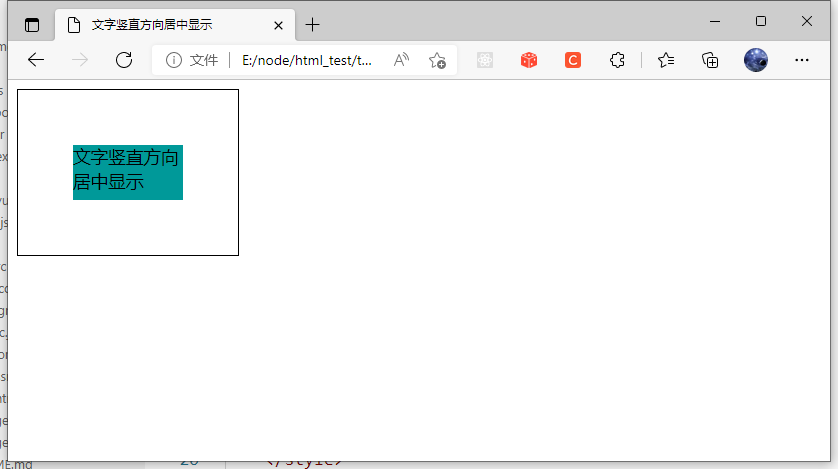Open a new tab with the plus button
The width and height of the screenshot is (838, 469).
pos(312,25)
